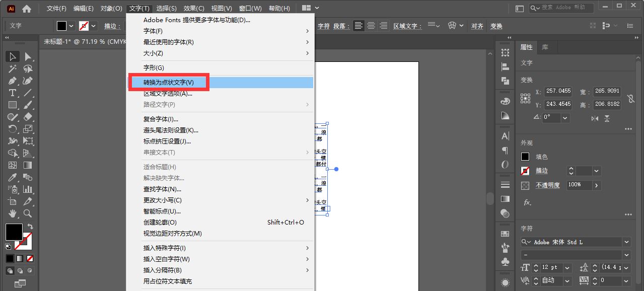Open the rotation angle dropdown in Transform
Screen dimensions: 644x291
(565, 118)
